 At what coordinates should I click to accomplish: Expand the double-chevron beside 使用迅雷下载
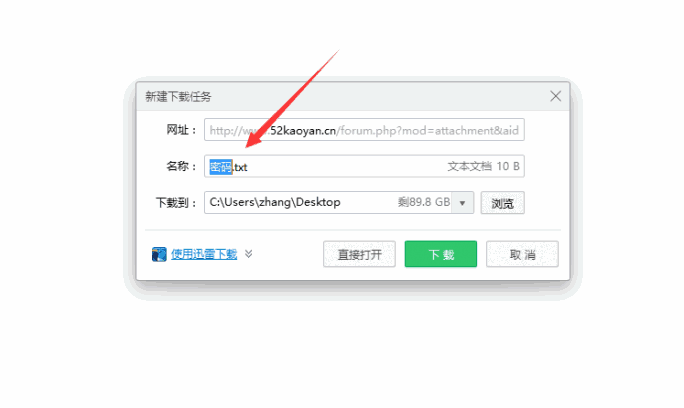coord(249,254)
